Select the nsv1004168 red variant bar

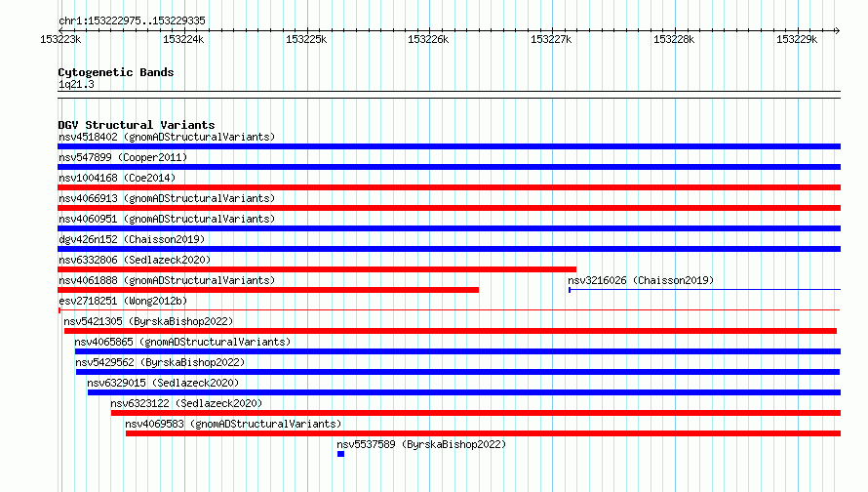tap(449, 187)
